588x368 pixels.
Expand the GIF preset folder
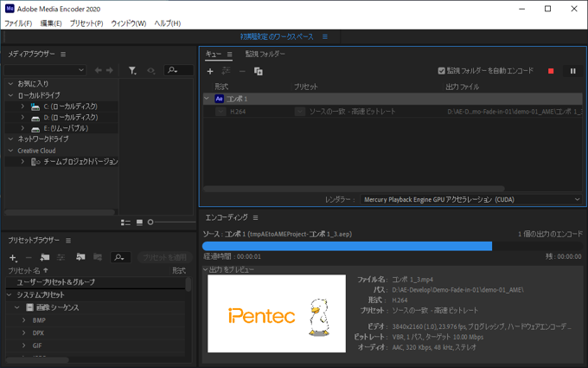(24, 345)
